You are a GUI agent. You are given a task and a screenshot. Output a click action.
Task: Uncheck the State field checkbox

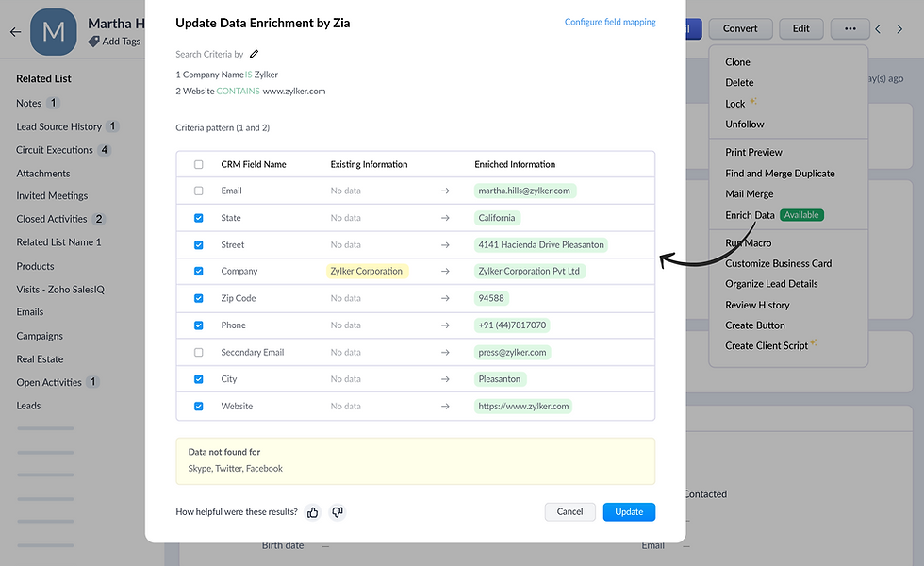pyautogui.click(x=199, y=218)
